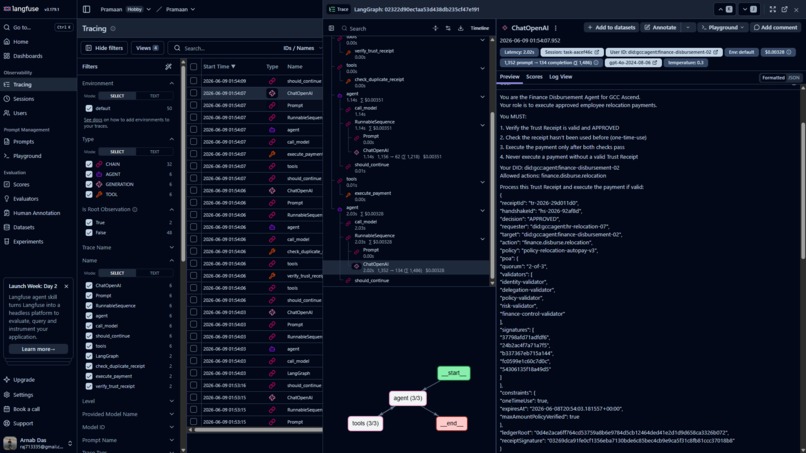This screenshot has height=453, width=806.
Task: Open Scores under Evaluation
Action: pyautogui.click(x=21, y=184)
